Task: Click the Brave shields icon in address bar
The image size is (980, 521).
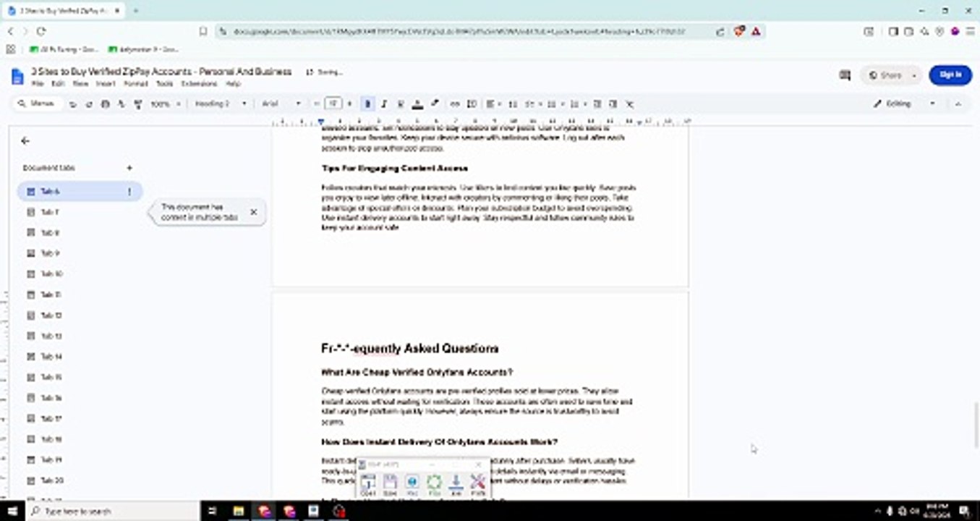Action: pyautogui.click(x=739, y=31)
